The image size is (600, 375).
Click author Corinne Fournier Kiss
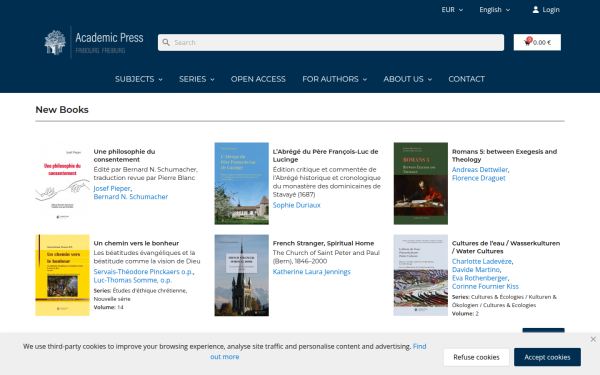point(485,287)
